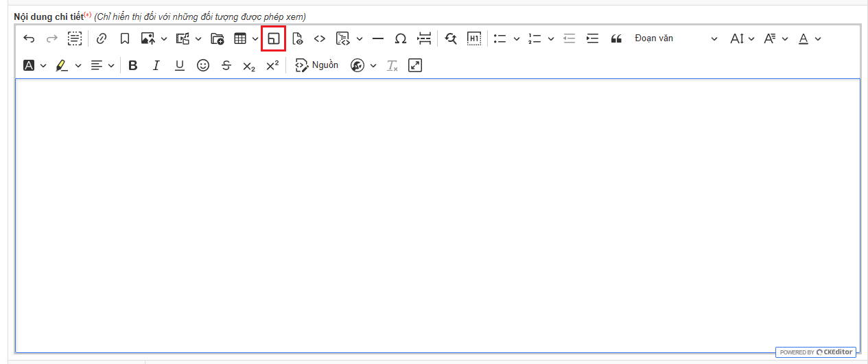Click the CKEditor powered-by link

tap(816, 352)
